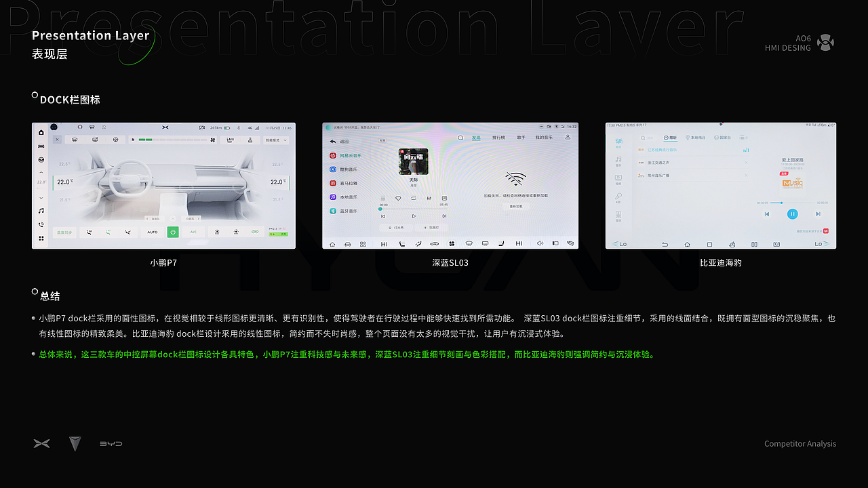Toggle A/C button in Xpeng climate panel
This screenshot has height=488, width=868.
(193, 232)
